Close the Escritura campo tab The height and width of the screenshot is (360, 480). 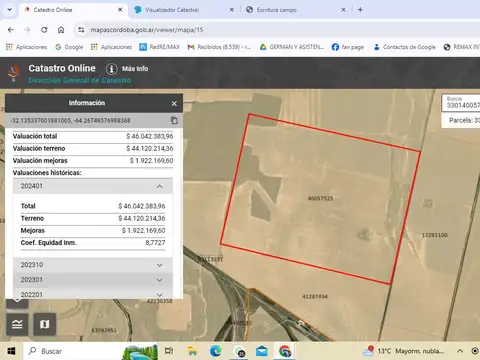343,10
